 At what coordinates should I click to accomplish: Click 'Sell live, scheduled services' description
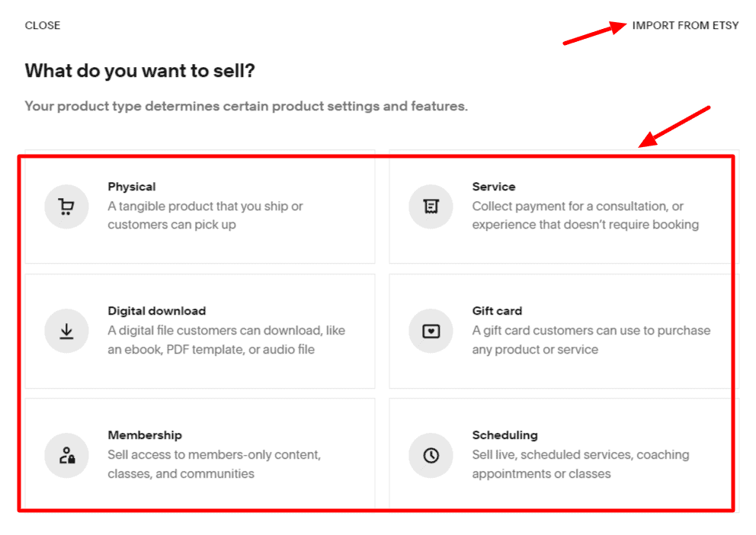coord(581,464)
